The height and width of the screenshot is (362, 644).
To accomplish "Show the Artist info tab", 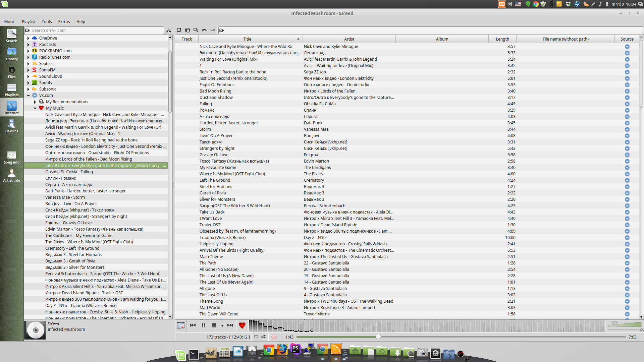I will tap(11, 175).
